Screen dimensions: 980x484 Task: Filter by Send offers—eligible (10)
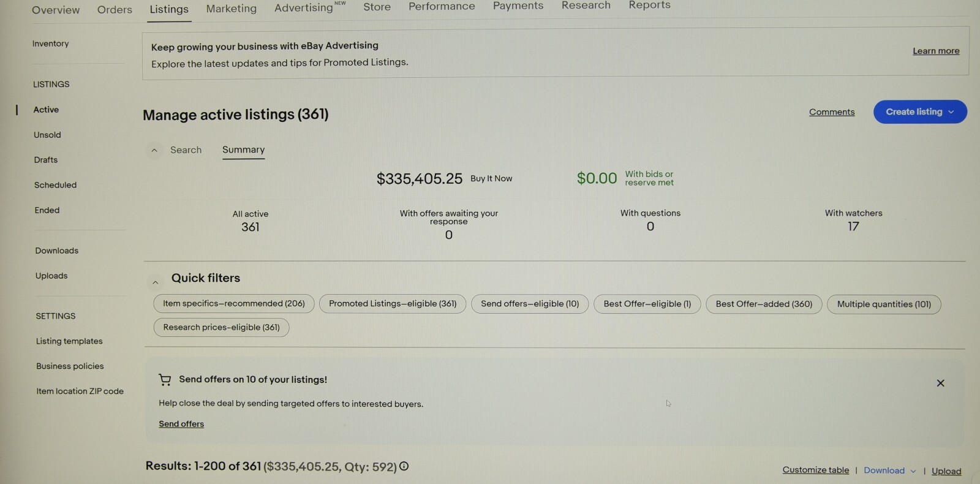click(530, 304)
